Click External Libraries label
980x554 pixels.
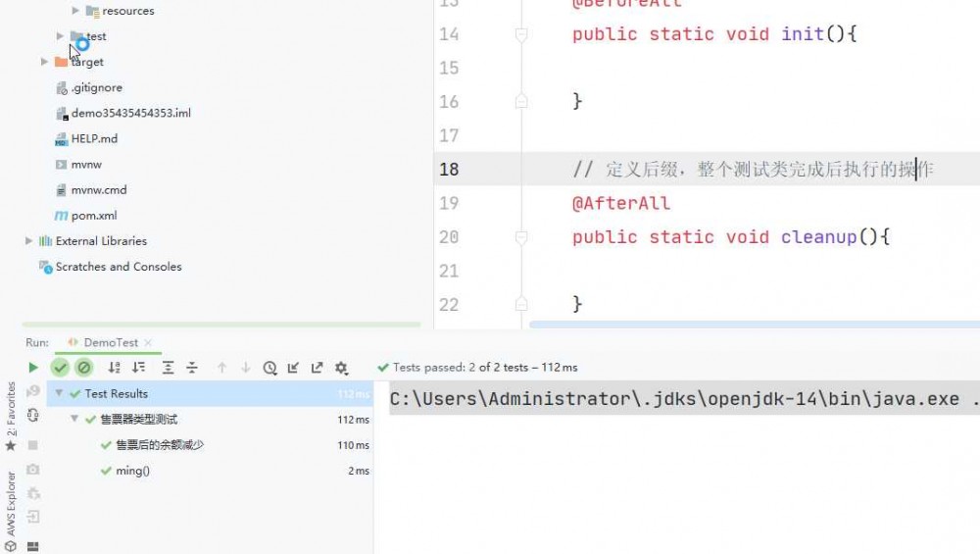[101, 241]
